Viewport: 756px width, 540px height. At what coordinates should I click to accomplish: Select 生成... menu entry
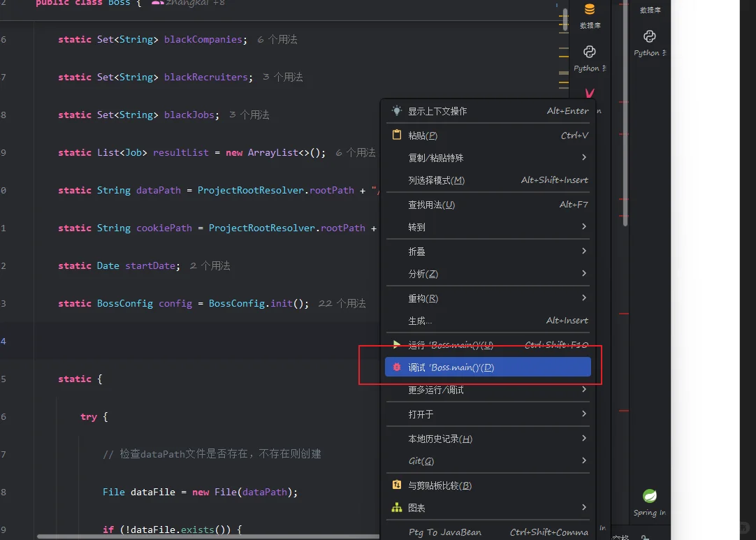pos(488,321)
